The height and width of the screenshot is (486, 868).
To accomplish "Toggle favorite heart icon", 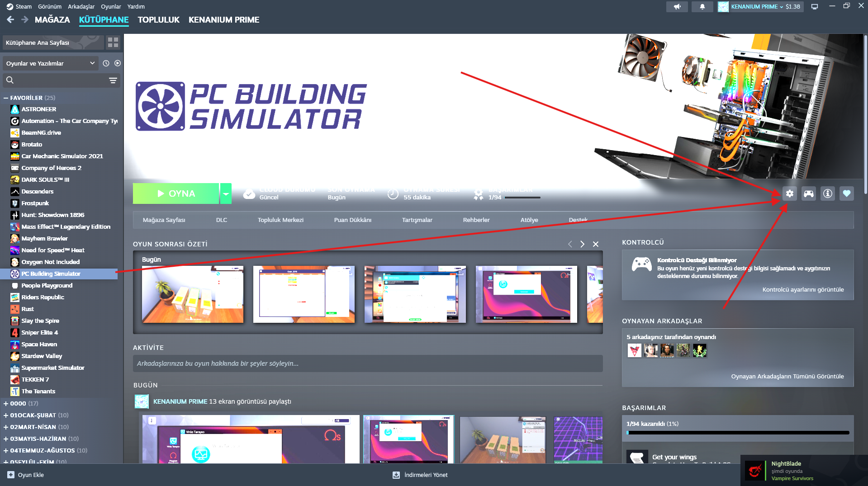I will [x=846, y=193].
